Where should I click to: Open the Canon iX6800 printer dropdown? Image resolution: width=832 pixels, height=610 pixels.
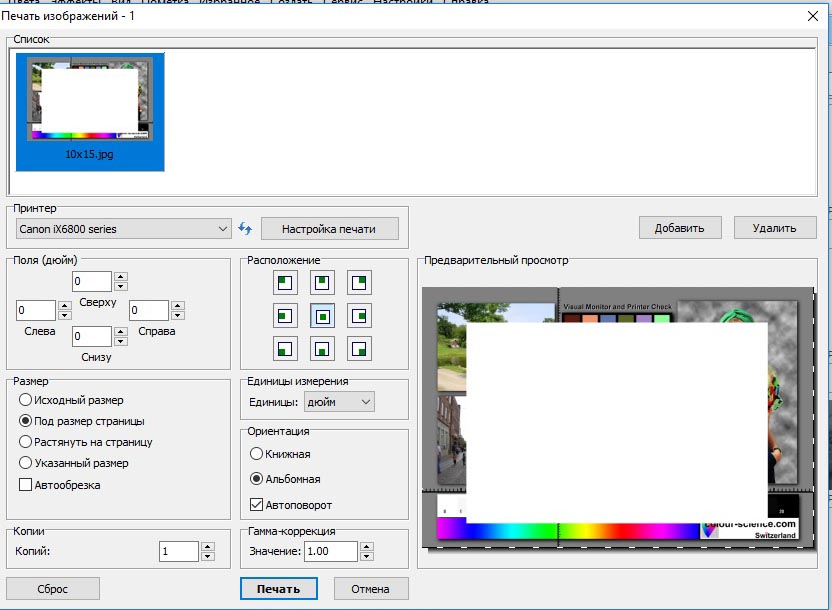coord(124,229)
